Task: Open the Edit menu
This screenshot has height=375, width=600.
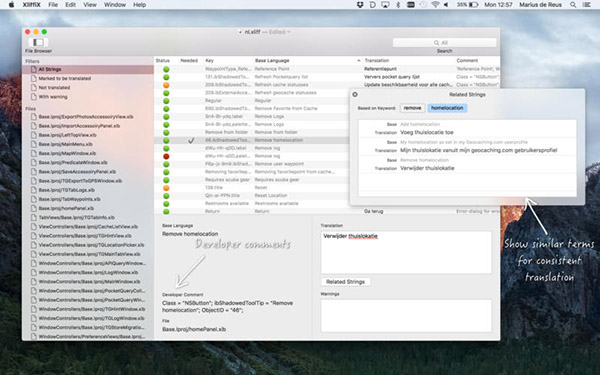Action: (x=70, y=5)
